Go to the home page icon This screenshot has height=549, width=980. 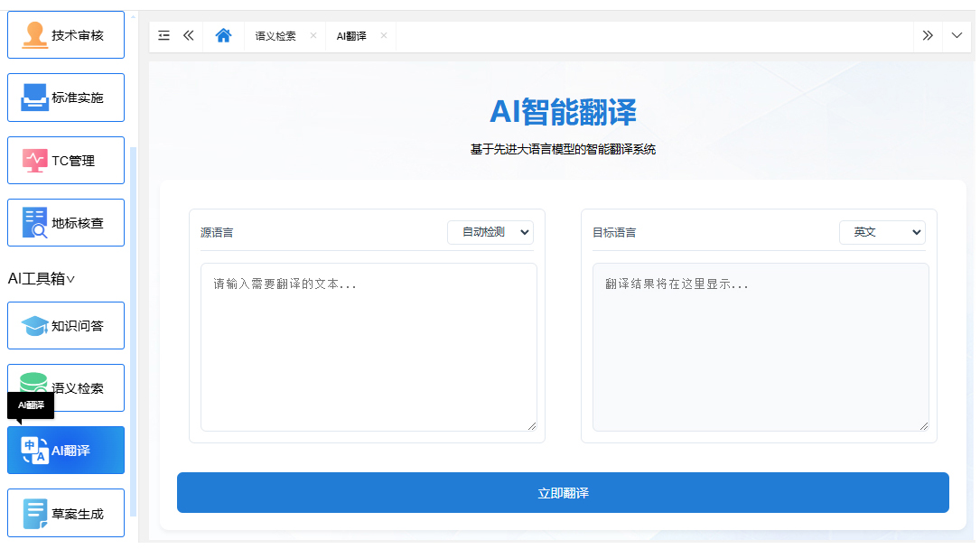(223, 36)
